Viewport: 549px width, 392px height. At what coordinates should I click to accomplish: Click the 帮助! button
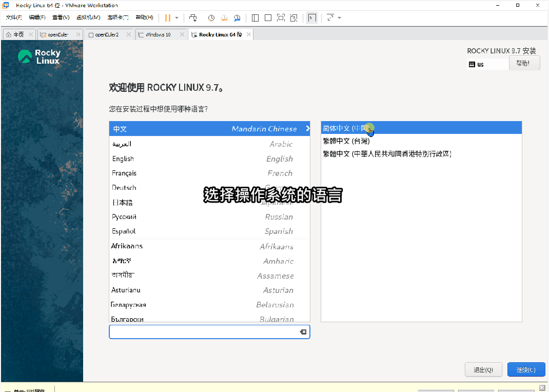(x=524, y=63)
